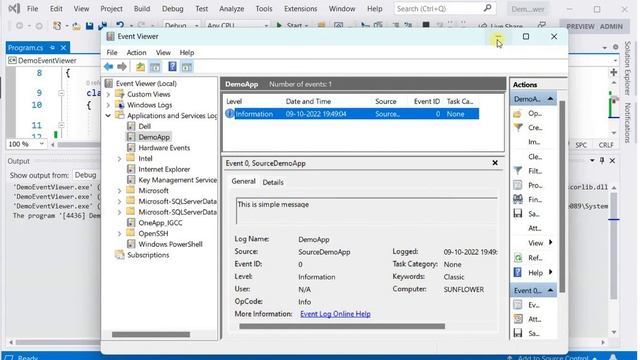Select Hardware Events in tree

tap(164, 148)
